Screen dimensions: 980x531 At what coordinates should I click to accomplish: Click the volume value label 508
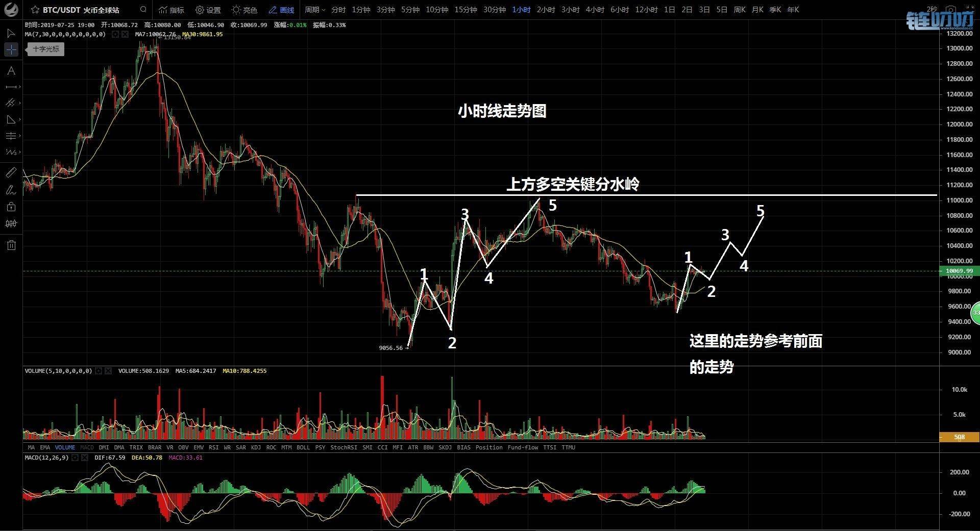pos(959,437)
